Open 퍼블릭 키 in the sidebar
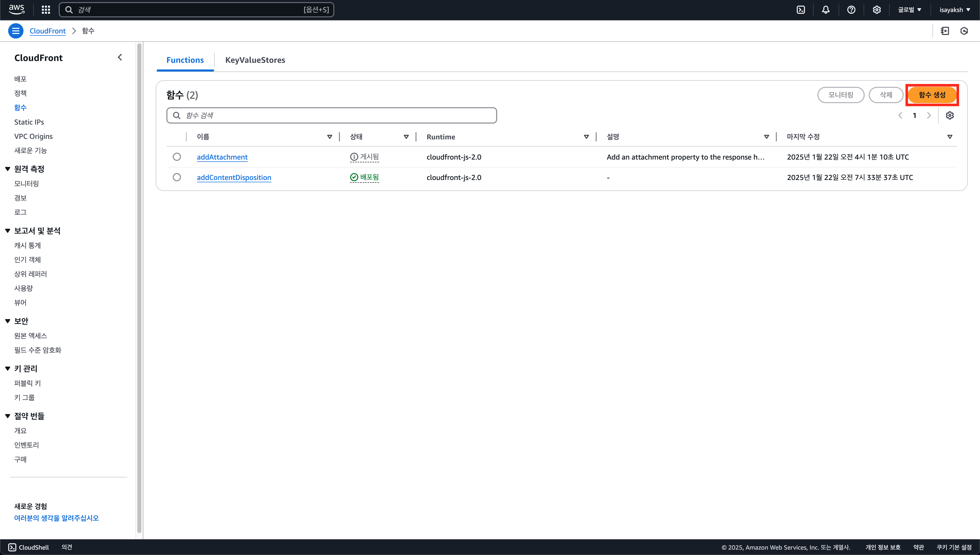Image resolution: width=980 pixels, height=555 pixels. coord(27,383)
